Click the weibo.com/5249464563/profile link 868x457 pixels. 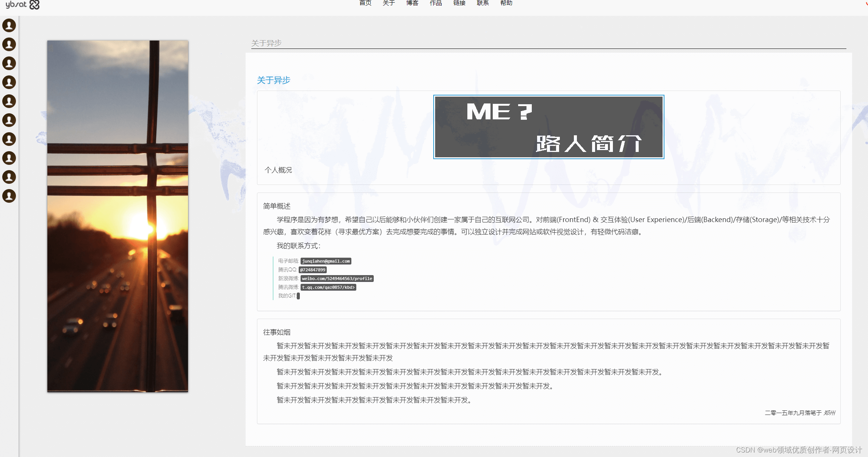(x=337, y=279)
